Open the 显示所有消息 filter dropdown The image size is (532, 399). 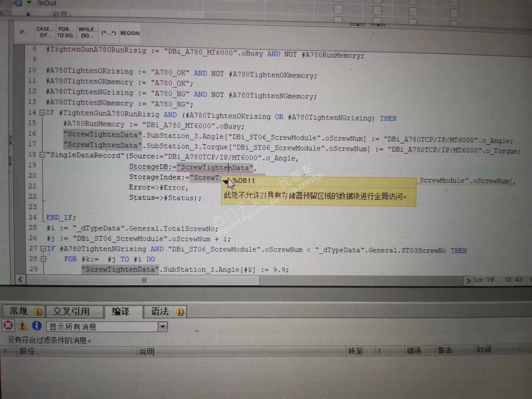tap(162, 327)
